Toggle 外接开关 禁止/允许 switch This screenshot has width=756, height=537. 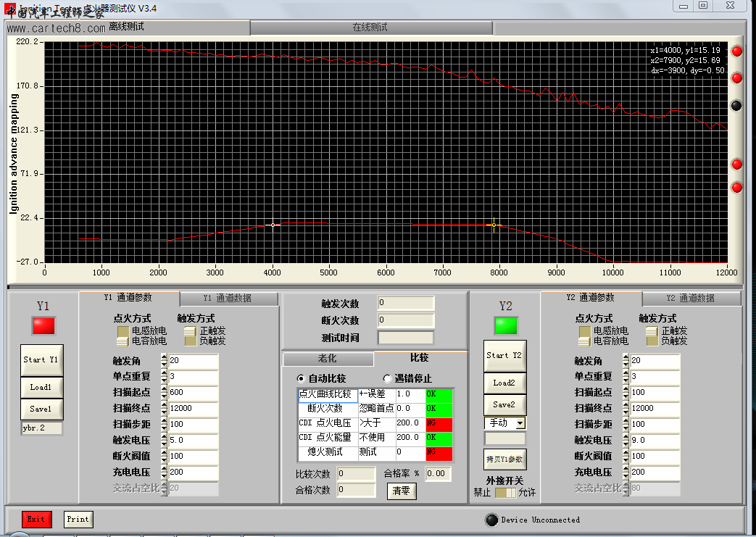pyautogui.click(x=505, y=493)
